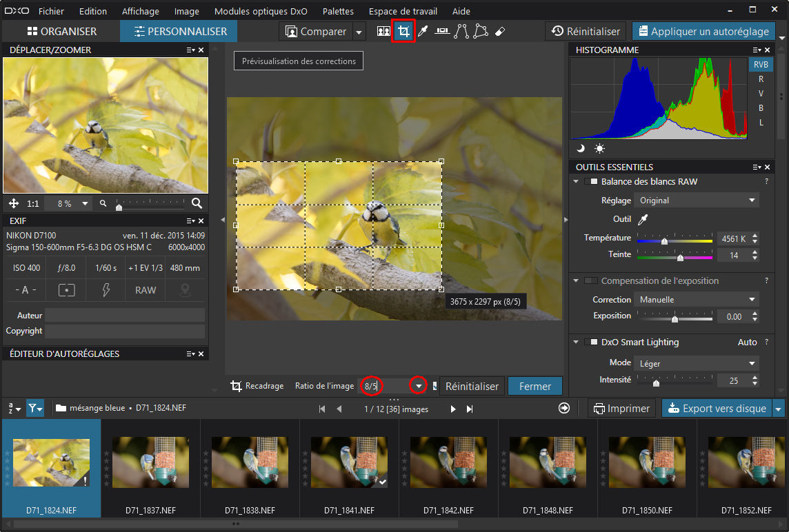This screenshot has width=789, height=532.
Task: Select the Crop tool in the toolbar
Action: click(x=403, y=31)
